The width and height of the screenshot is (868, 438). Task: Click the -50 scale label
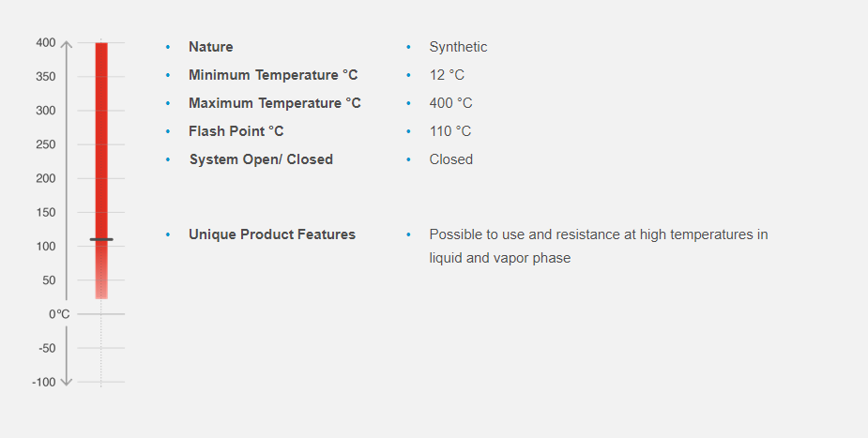click(x=45, y=348)
